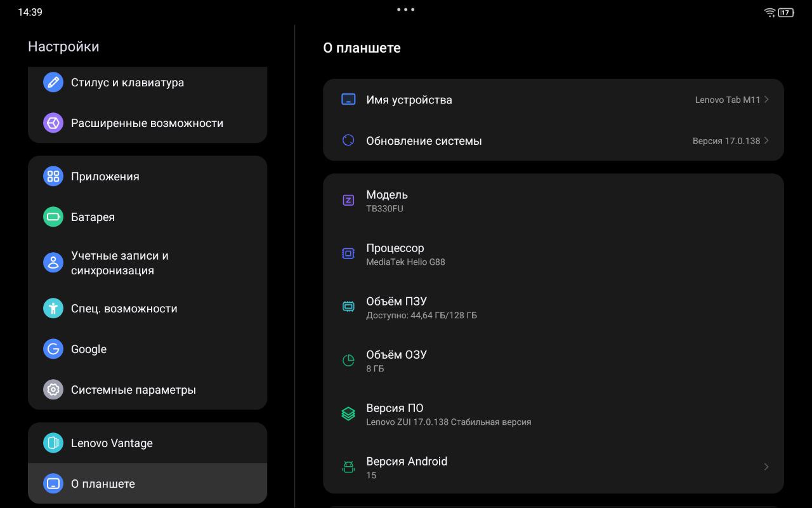Open Приложения settings
Image resolution: width=812 pixels, height=508 pixels.
[147, 176]
